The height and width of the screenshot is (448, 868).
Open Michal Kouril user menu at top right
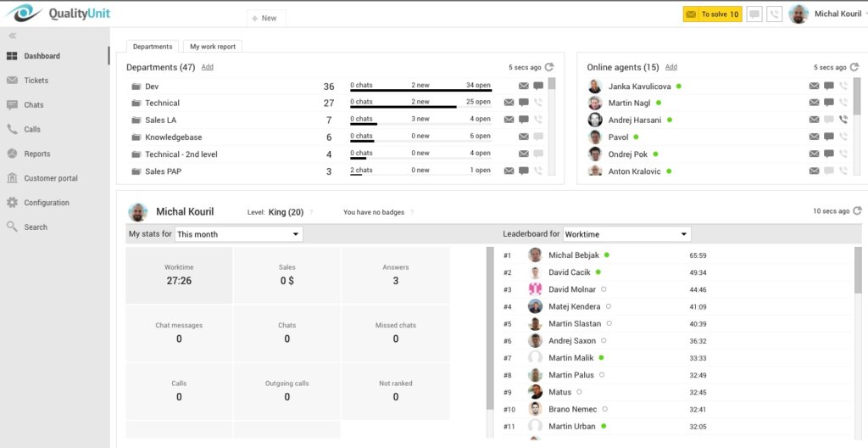click(826, 14)
